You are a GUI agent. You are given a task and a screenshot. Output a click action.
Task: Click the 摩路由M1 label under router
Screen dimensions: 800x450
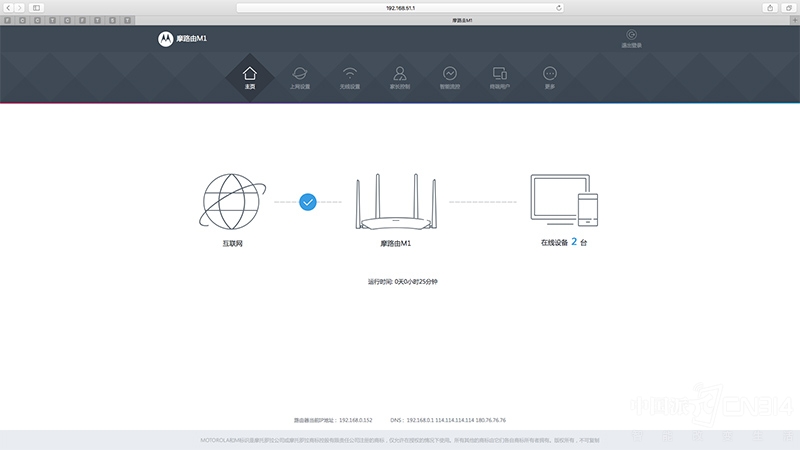(395, 243)
